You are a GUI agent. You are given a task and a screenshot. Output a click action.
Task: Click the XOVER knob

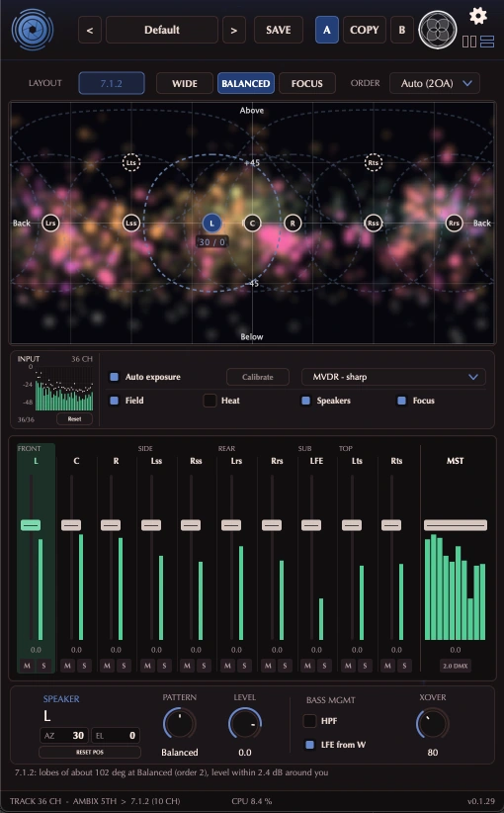pyautogui.click(x=433, y=724)
